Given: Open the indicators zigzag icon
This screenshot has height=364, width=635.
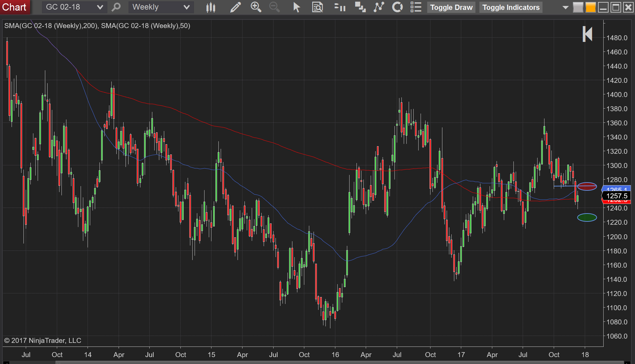Looking at the screenshot, I should (x=379, y=7).
